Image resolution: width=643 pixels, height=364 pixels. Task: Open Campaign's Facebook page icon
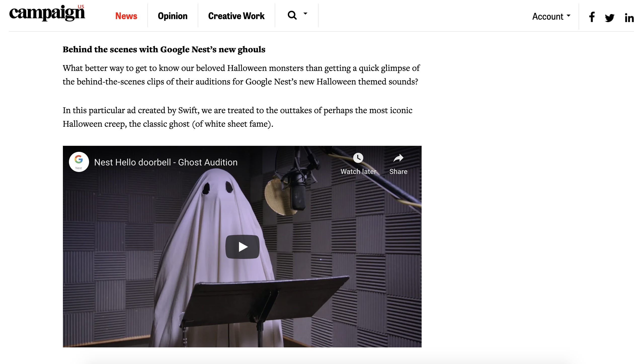(592, 17)
